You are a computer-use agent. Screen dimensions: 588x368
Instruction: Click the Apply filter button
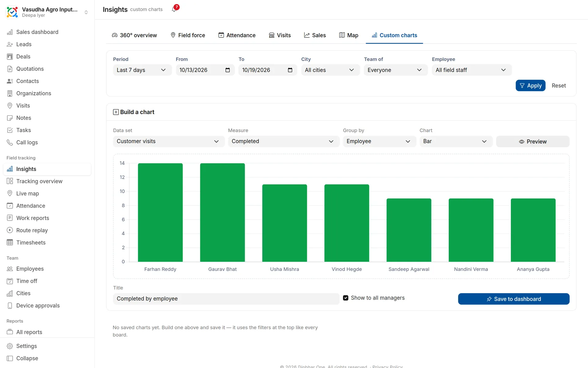530,86
